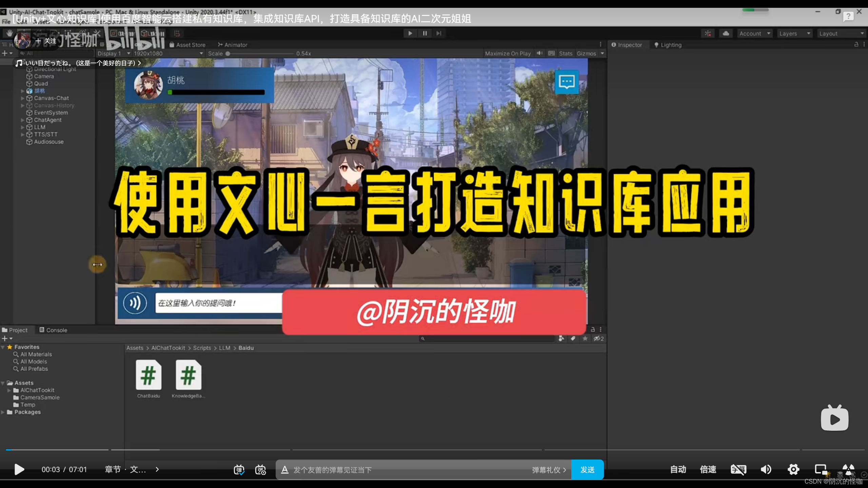Open danmaku settings icon

tap(260, 470)
